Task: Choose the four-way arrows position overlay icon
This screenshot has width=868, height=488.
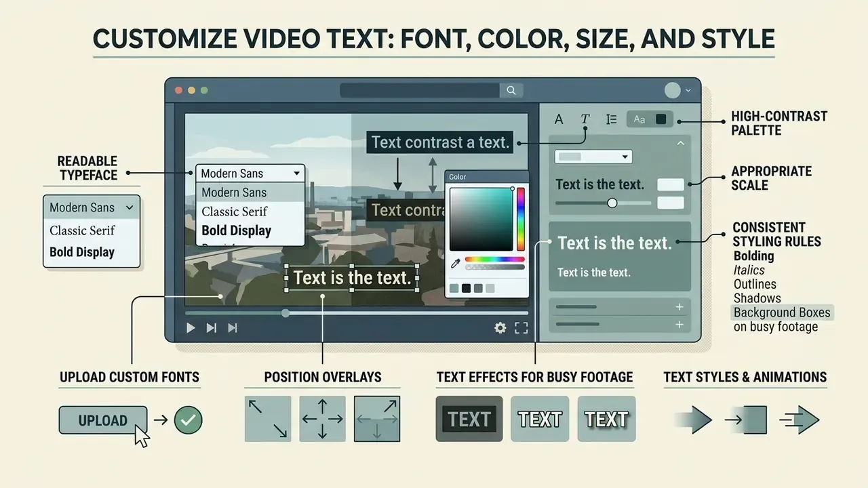Action: pyautogui.click(x=322, y=419)
